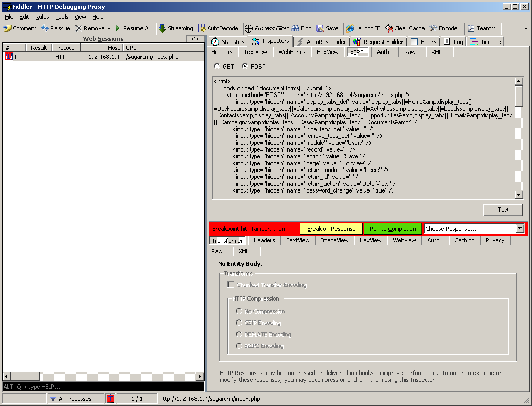Select the GET radio button
The image size is (532, 406).
(217, 66)
